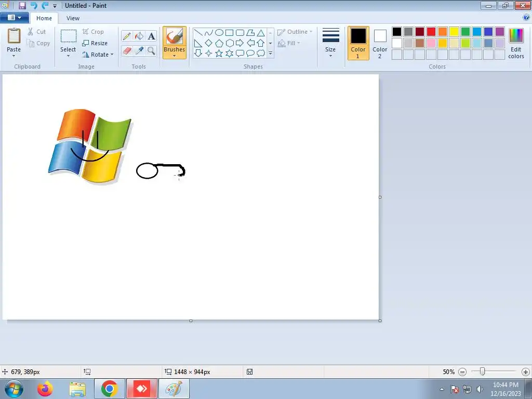
Task: Click the Copy button
Action: [38, 43]
